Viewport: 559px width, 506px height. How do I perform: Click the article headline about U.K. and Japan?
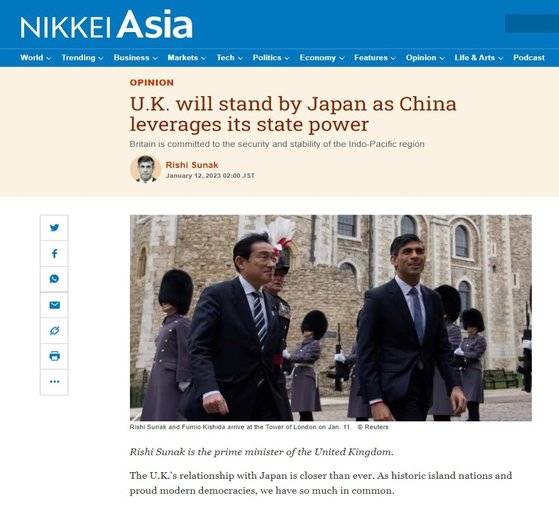(x=293, y=114)
